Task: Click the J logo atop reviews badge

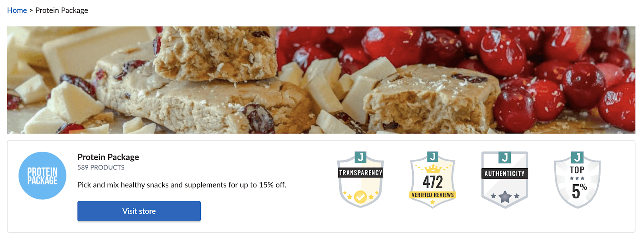Action: pos(433,157)
